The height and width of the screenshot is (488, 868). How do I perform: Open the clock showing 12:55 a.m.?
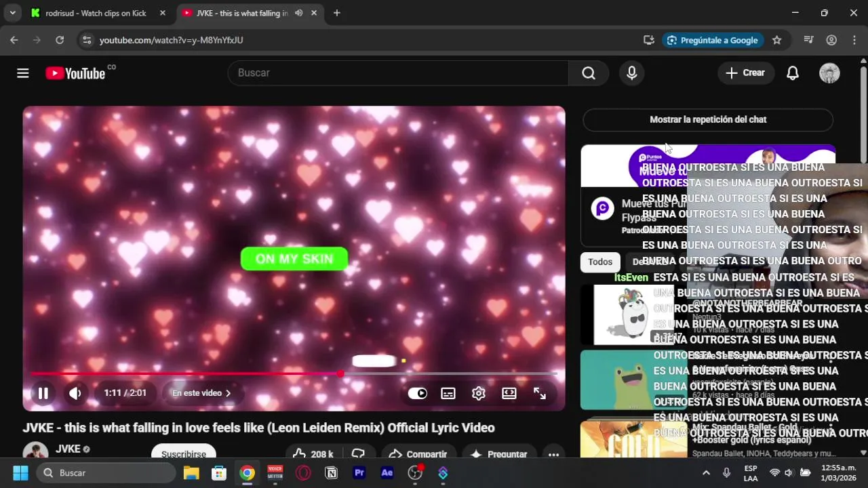[x=838, y=473]
